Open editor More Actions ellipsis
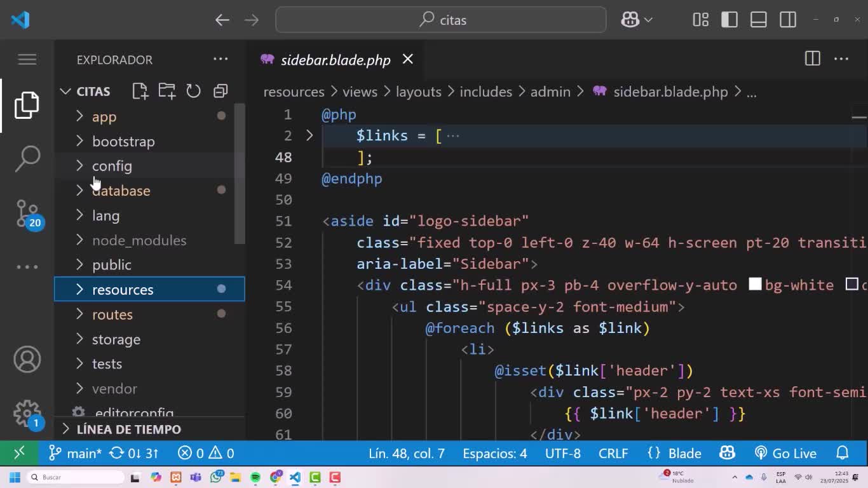The image size is (868, 488). point(841,59)
